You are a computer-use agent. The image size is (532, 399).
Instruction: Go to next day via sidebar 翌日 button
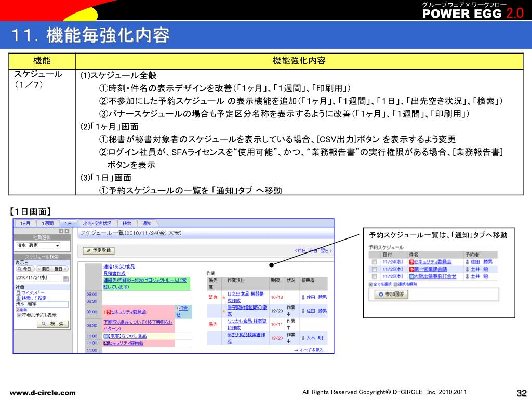point(60,269)
